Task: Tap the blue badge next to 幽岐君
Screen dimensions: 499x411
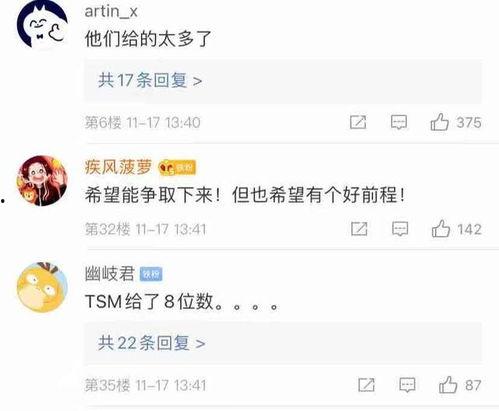Action: [151, 274]
